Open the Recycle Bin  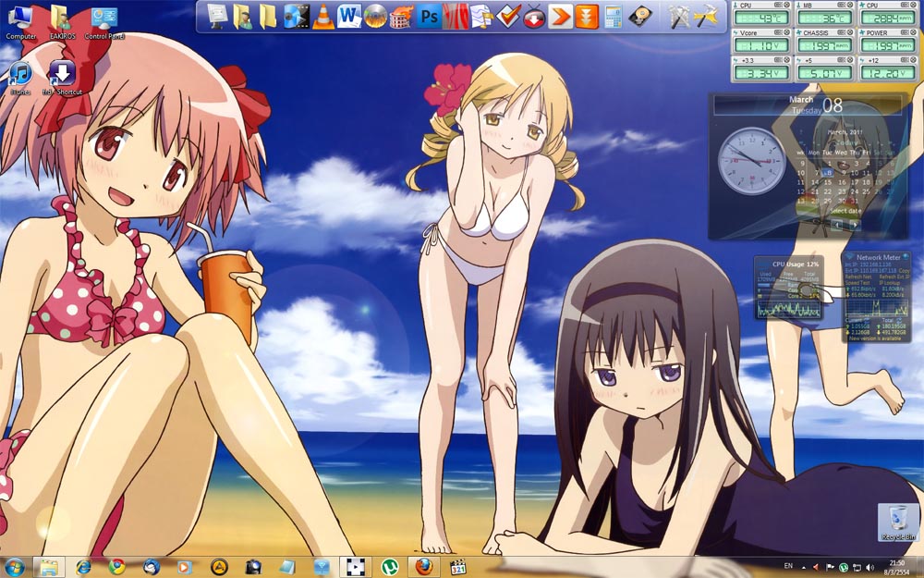point(898,523)
